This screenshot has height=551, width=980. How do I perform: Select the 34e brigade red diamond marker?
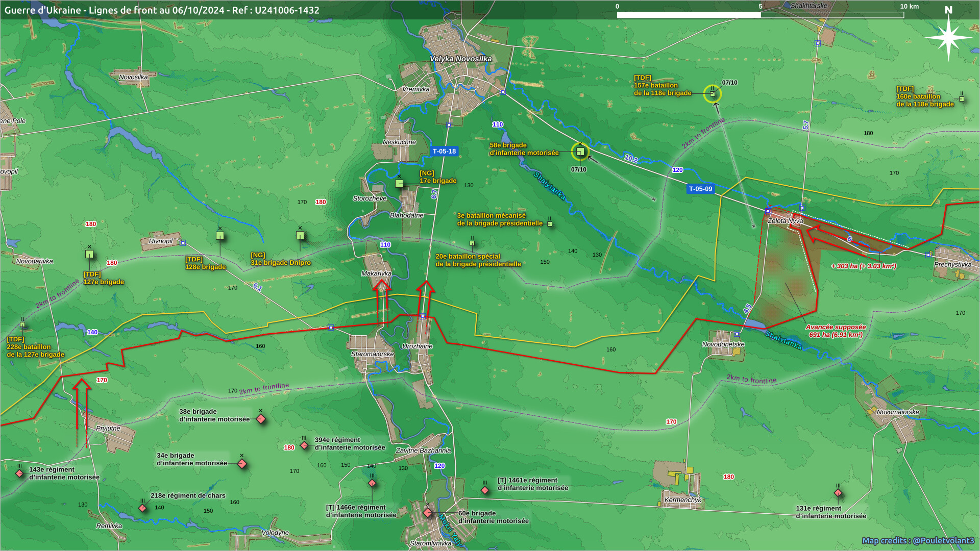tap(242, 464)
